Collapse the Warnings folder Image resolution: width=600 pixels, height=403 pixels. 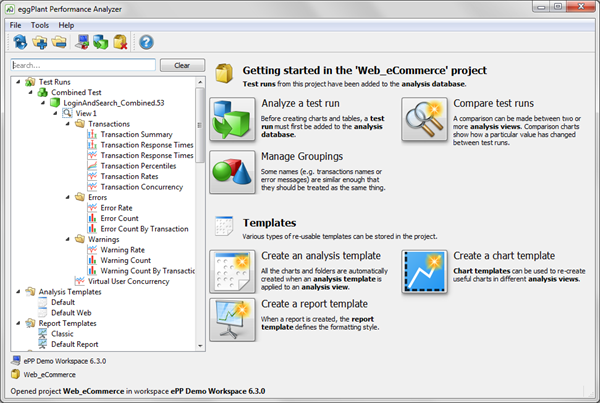point(68,239)
